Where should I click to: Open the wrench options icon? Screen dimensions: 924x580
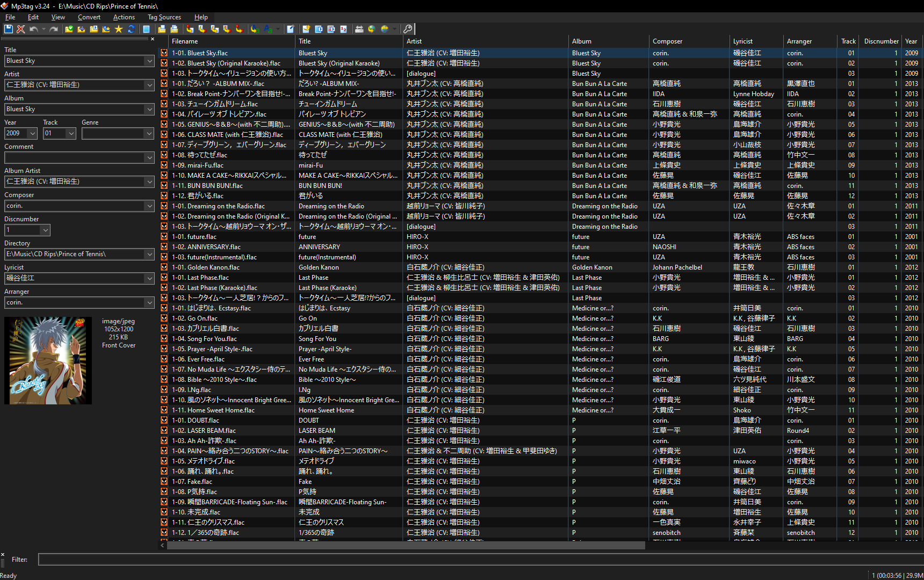[x=408, y=29]
